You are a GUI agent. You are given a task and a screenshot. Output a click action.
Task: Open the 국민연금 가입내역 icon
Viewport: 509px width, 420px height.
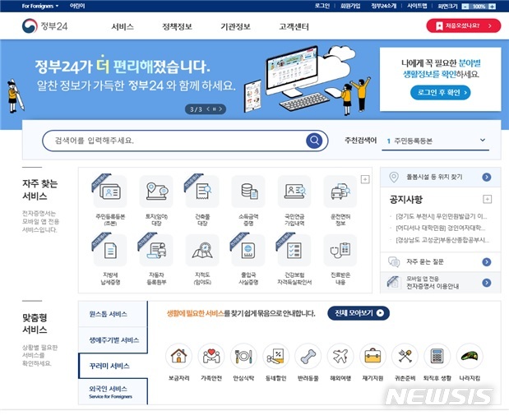pyautogui.click(x=294, y=192)
